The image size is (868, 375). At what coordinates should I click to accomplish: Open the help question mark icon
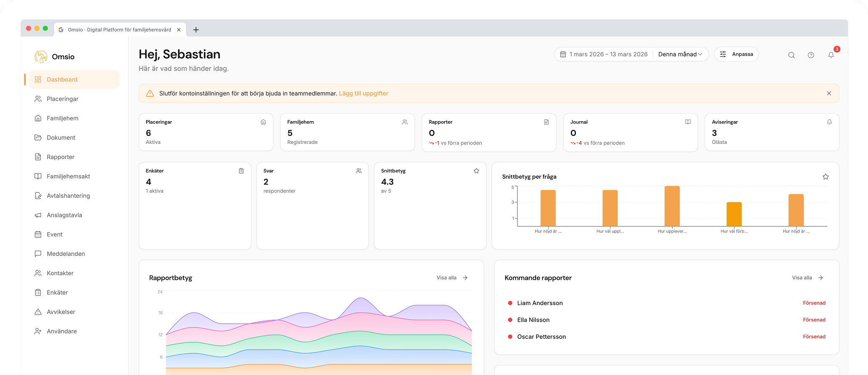tap(810, 55)
